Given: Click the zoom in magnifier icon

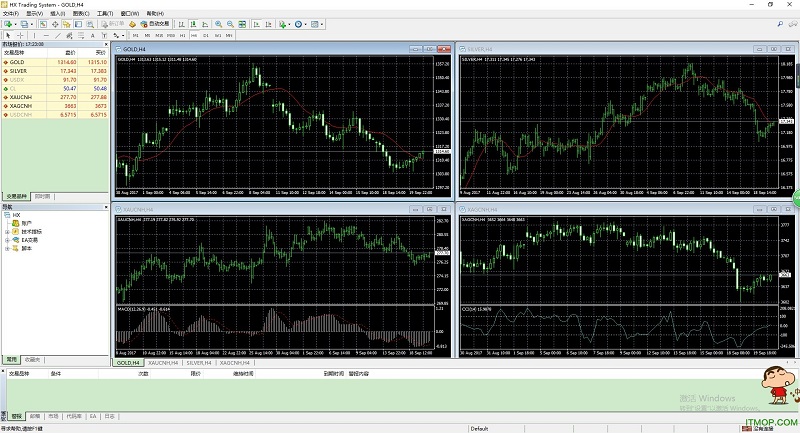Looking at the screenshot, I should [x=218, y=24].
